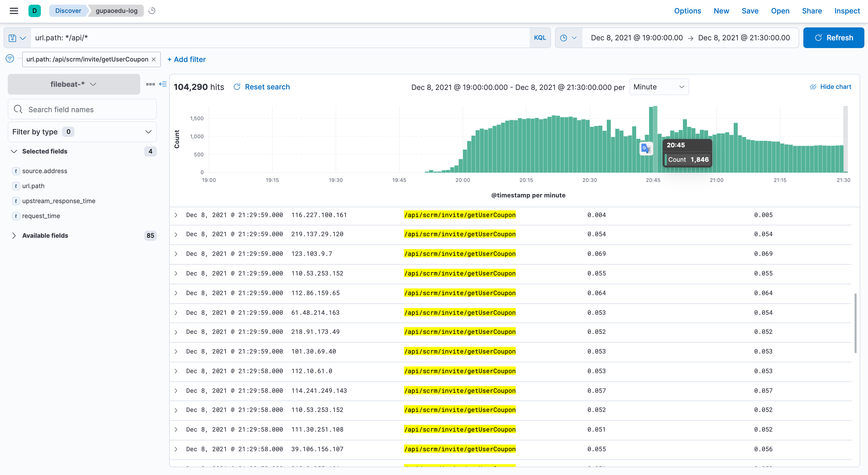Click the 0.004 upstream response value

coord(596,215)
